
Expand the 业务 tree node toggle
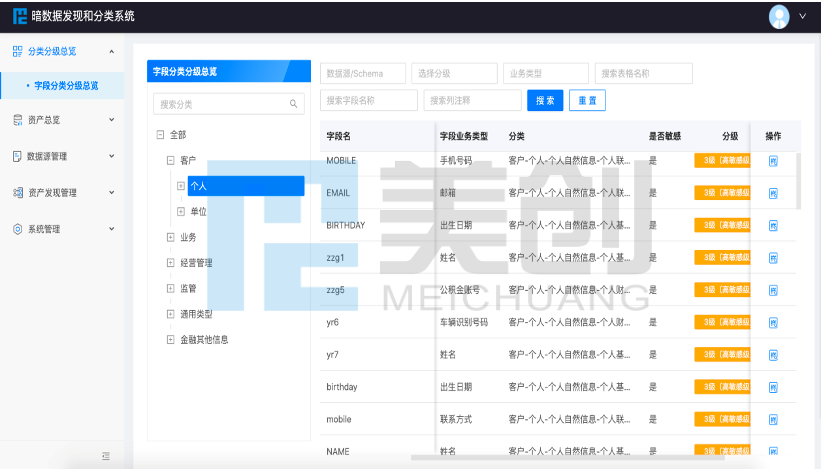pos(170,237)
